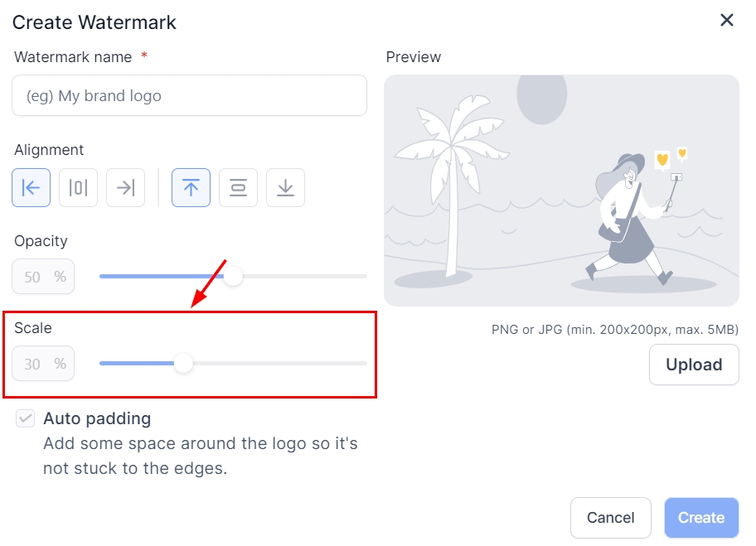Click the Opacity slider track right end
This screenshot has height=546, width=756.
(361, 276)
